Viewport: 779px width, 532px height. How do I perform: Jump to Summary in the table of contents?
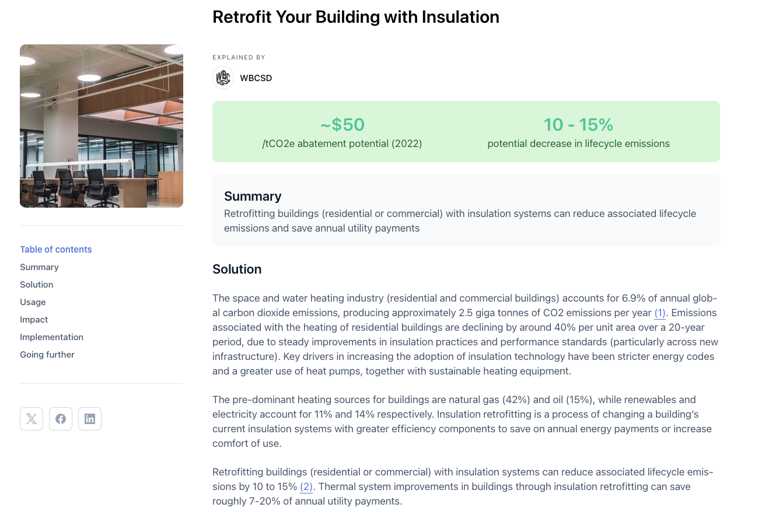point(39,267)
